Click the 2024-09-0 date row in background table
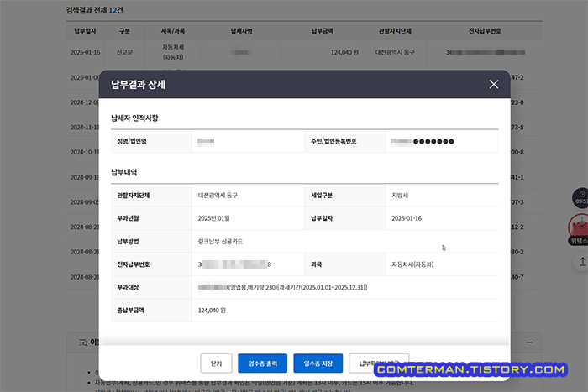 [x=84, y=202]
